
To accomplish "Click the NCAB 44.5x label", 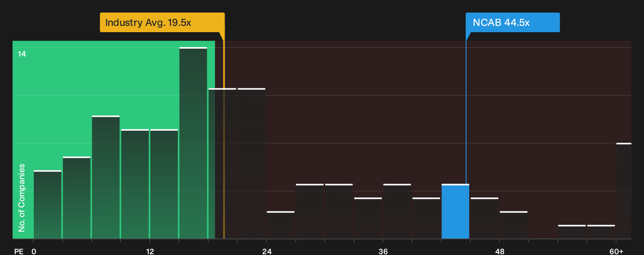I will [512, 22].
